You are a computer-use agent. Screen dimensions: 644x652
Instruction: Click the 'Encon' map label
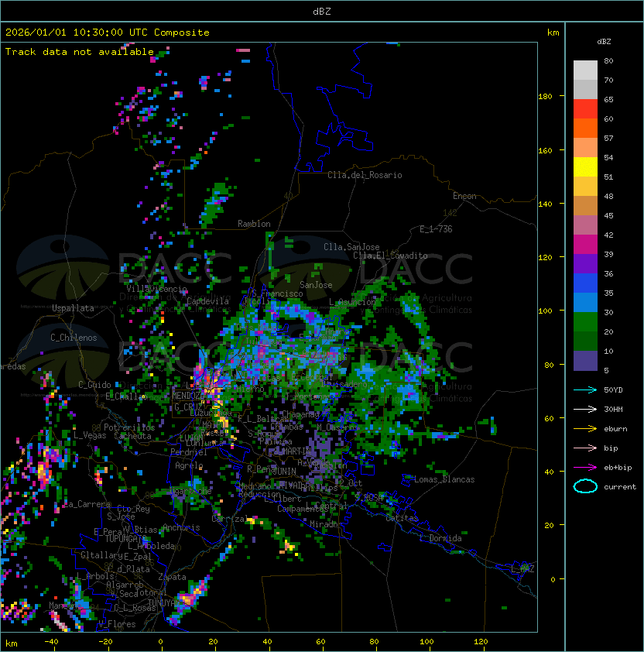[464, 196]
